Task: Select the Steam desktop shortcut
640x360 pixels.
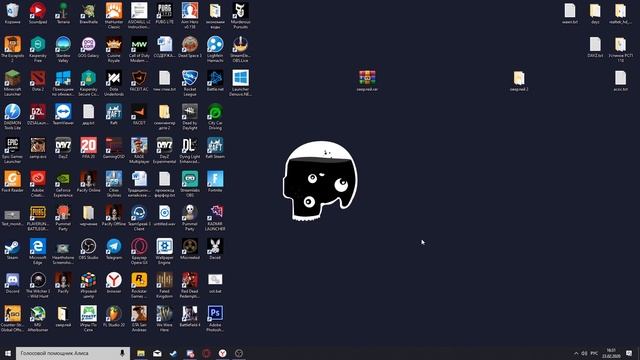Action: 12,249
